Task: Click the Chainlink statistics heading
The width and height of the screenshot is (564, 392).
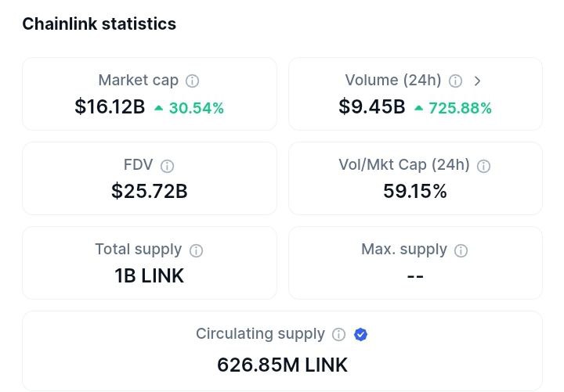Action: [99, 24]
